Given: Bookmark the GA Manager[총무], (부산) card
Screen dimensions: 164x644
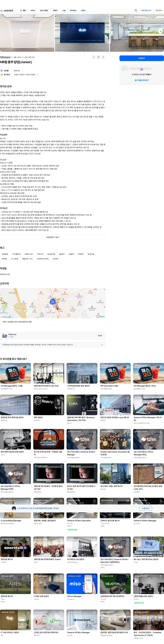Looking at the screenshot, I should (161, 366).
